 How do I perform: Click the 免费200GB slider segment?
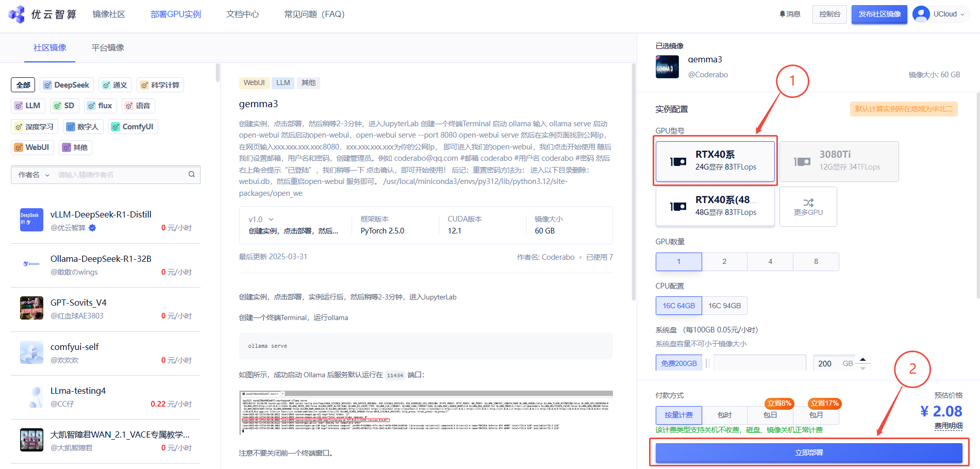tap(678, 363)
